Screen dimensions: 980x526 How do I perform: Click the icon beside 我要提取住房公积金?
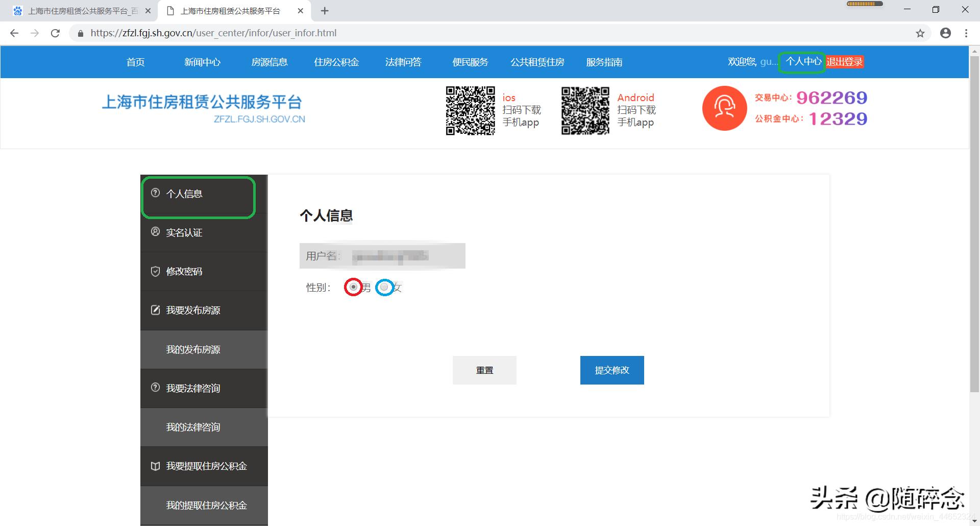pos(156,466)
